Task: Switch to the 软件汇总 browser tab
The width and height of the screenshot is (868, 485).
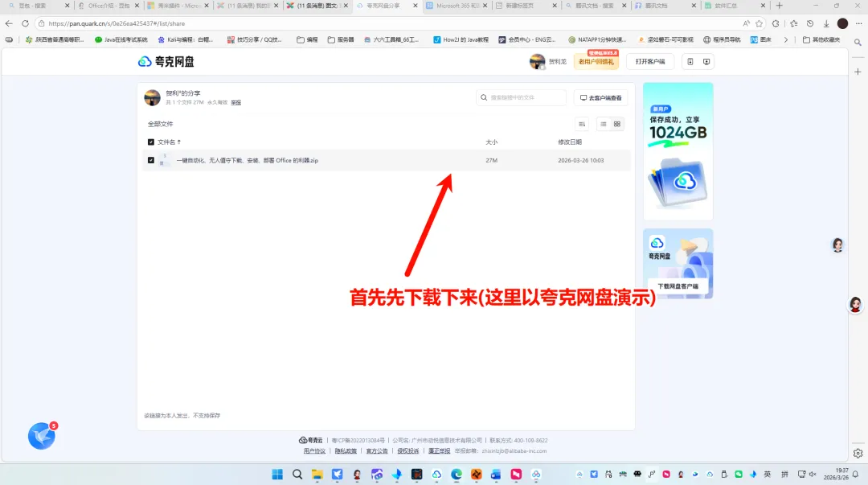Action: click(x=735, y=6)
